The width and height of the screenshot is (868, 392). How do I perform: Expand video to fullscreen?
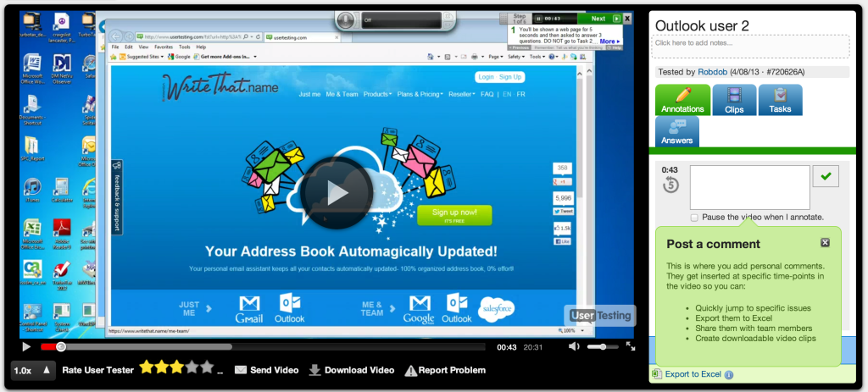point(631,346)
